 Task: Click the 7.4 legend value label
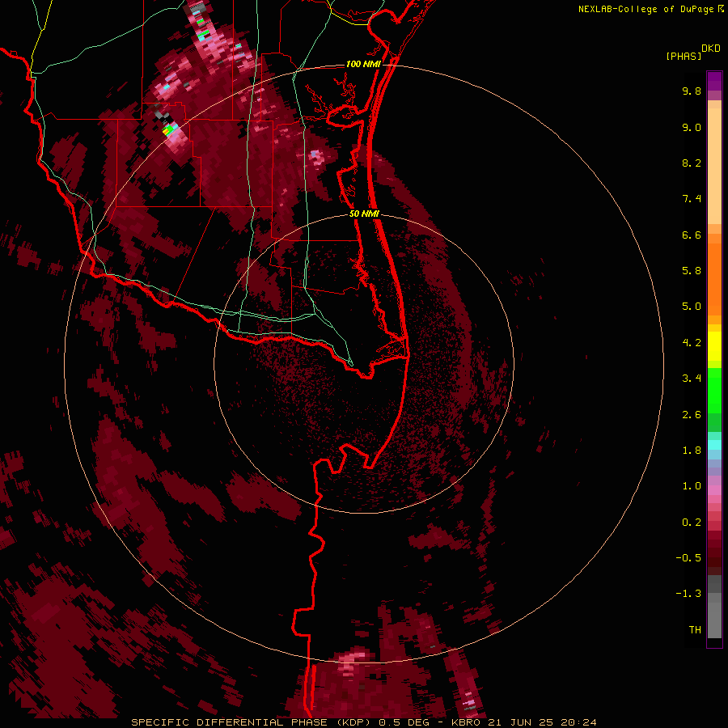pyautogui.click(x=692, y=199)
